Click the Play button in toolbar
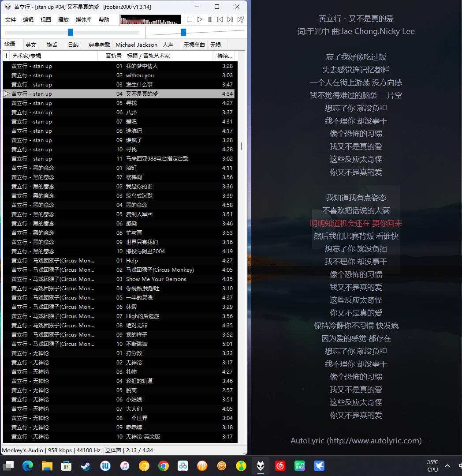The width and height of the screenshot is (462, 476). [x=200, y=19]
